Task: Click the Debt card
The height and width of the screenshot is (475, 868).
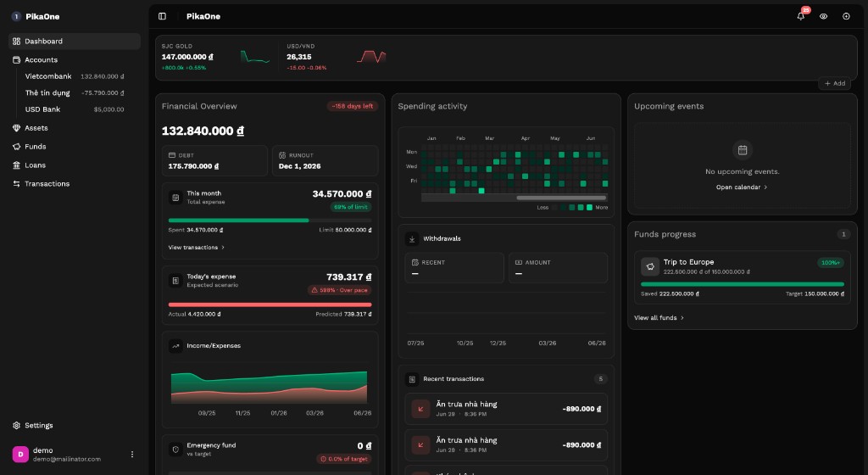Action: 214,161
